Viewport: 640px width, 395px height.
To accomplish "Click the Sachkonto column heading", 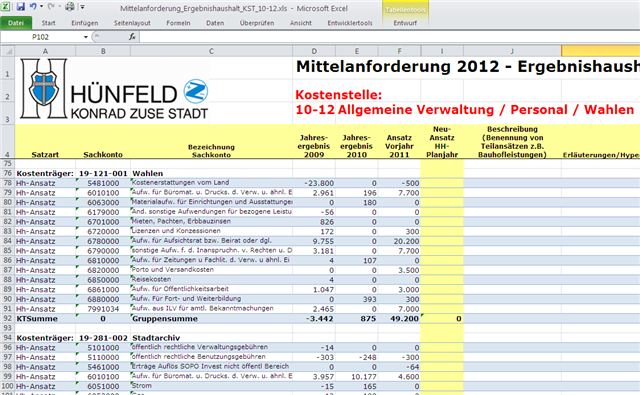I will (103, 155).
